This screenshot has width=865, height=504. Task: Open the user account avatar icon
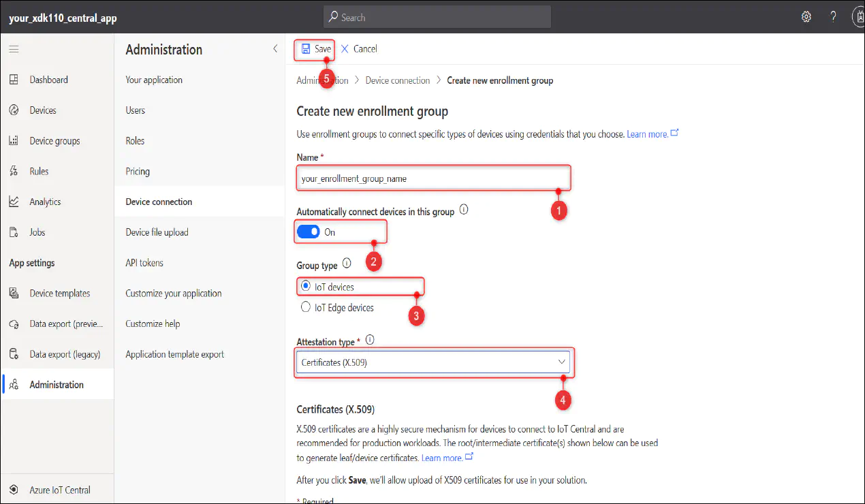coord(858,17)
